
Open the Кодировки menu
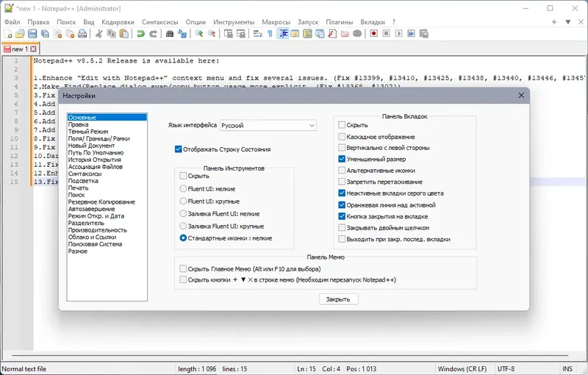click(x=118, y=22)
